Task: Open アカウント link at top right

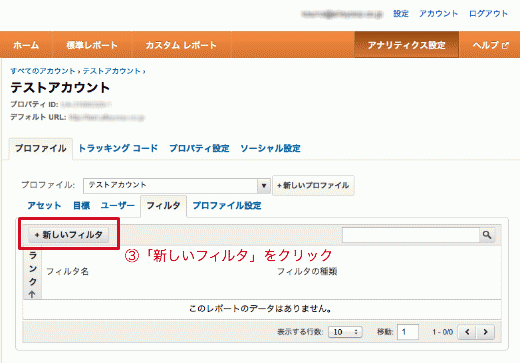Action: [x=439, y=14]
